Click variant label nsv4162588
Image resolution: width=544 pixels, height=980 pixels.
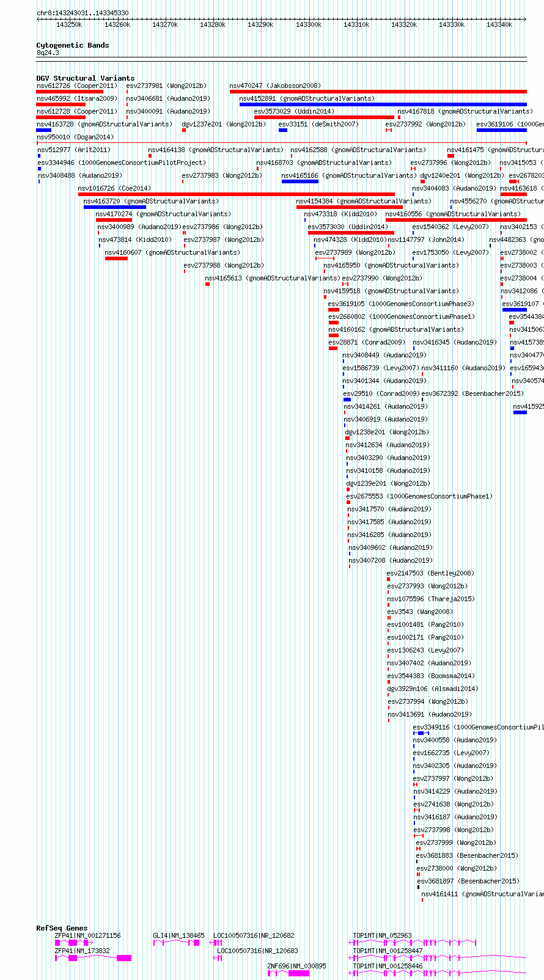point(358,150)
